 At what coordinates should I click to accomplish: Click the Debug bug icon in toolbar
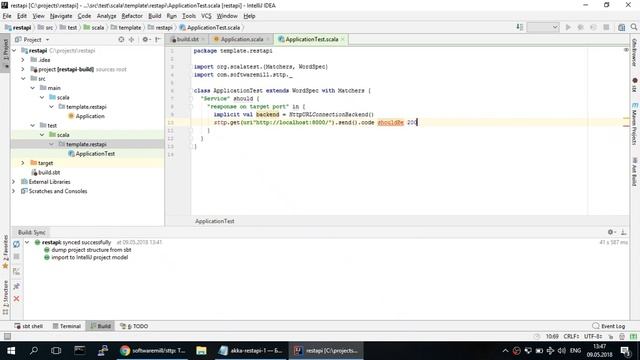tap(580, 27)
